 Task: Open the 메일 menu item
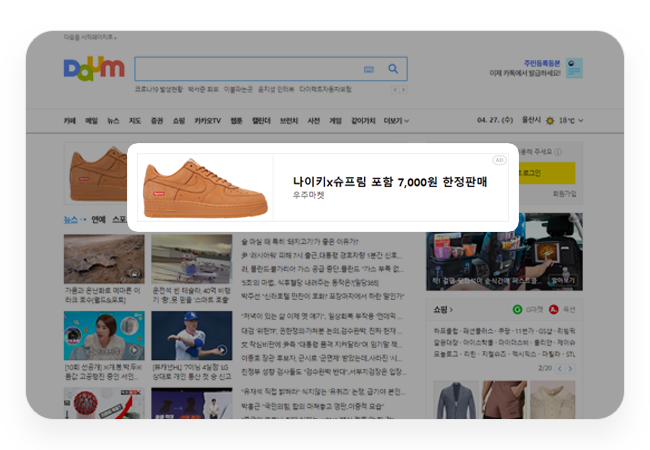(91, 121)
